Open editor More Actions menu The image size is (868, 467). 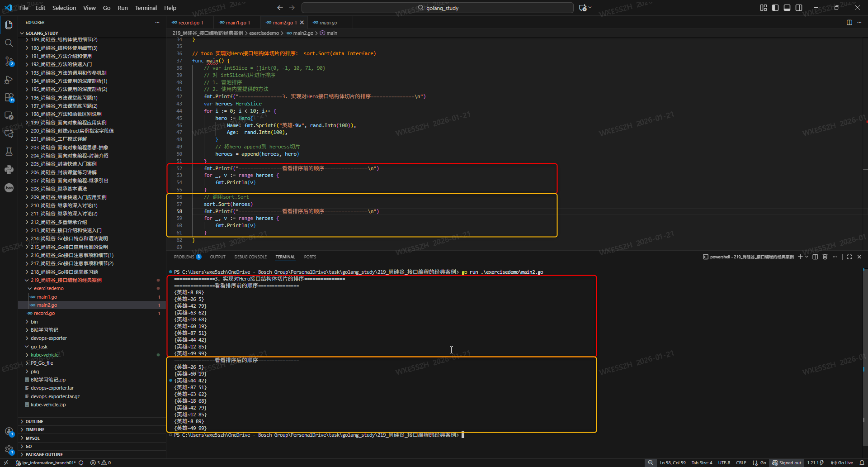click(x=859, y=23)
